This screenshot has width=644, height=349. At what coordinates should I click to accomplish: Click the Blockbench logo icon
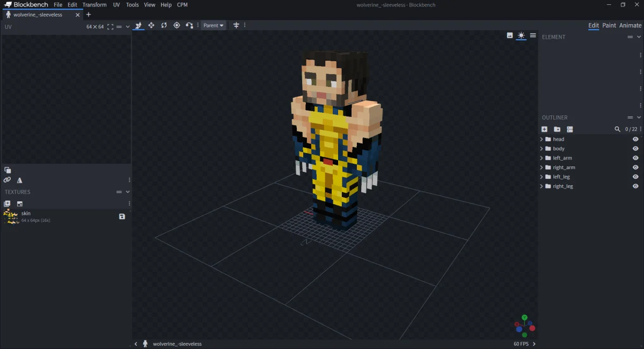(8, 5)
